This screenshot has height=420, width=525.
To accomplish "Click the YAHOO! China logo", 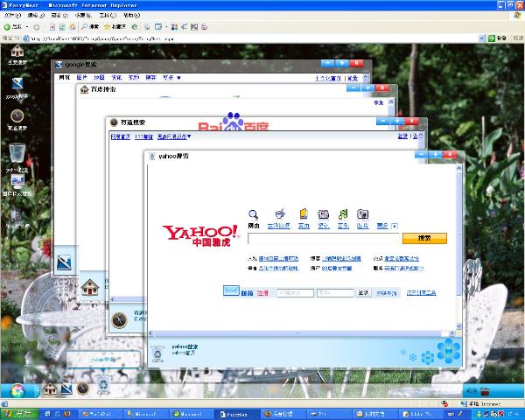I will [201, 235].
